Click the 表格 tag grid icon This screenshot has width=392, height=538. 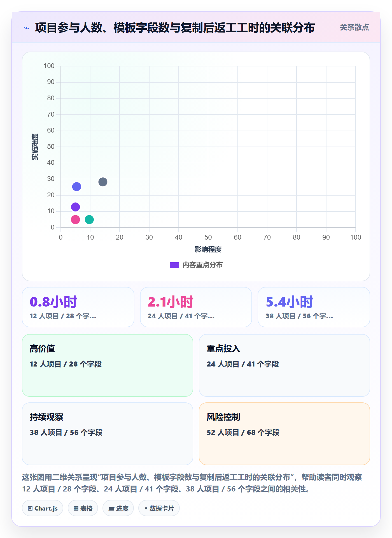[76, 509]
